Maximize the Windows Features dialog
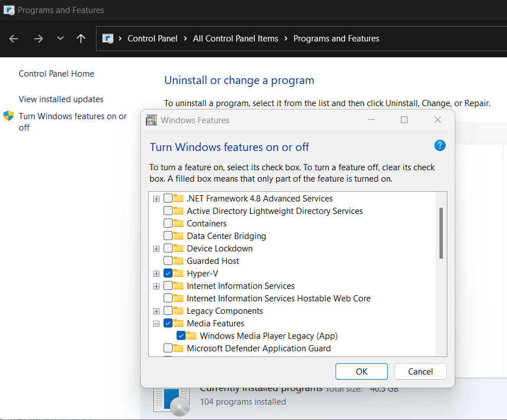 click(x=404, y=120)
